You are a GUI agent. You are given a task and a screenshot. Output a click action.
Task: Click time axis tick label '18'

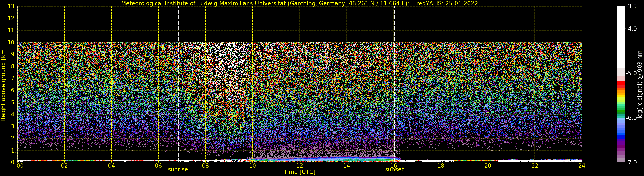[441, 166]
